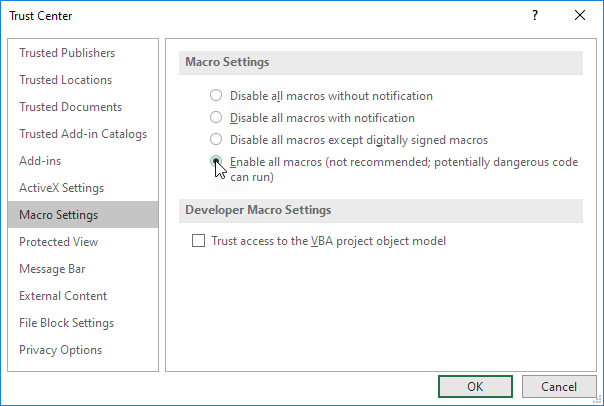Show ActiveX Settings page
Screen dimensions: 604x406
(x=61, y=188)
